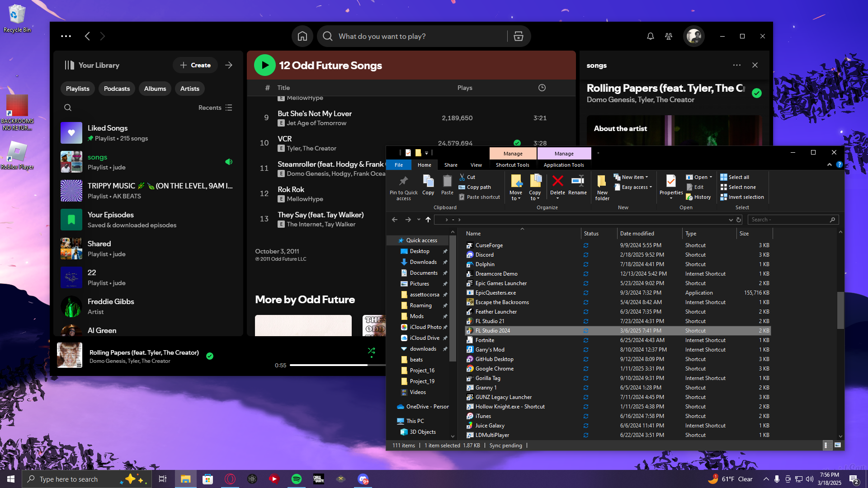Show hidden system tray icons
Screen dimensions: 868x488
tap(766, 479)
